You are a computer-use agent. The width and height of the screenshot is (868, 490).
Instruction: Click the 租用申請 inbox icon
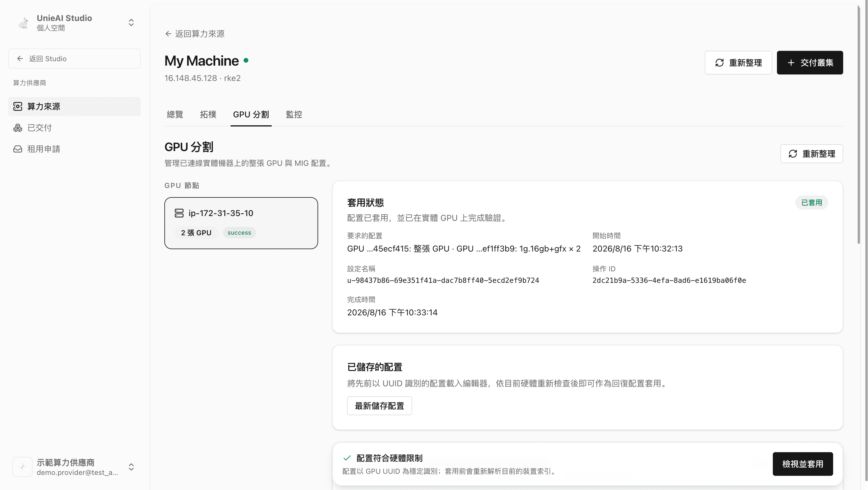[18, 149]
